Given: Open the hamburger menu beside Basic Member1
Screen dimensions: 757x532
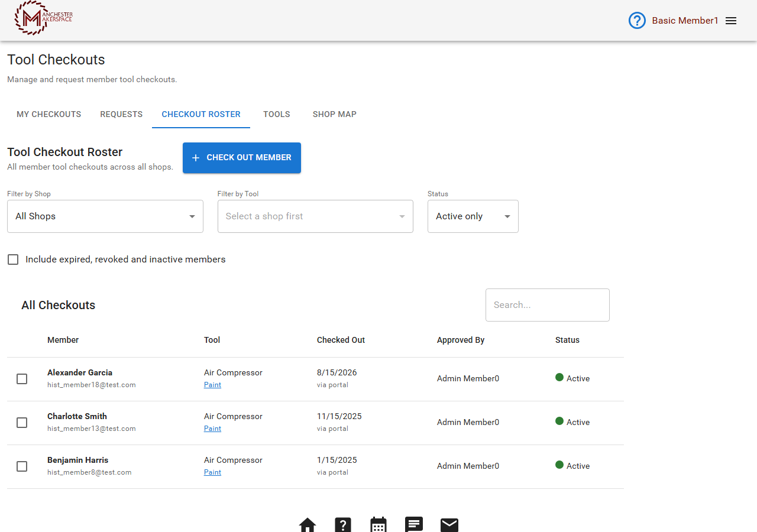Looking at the screenshot, I should [731, 21].
